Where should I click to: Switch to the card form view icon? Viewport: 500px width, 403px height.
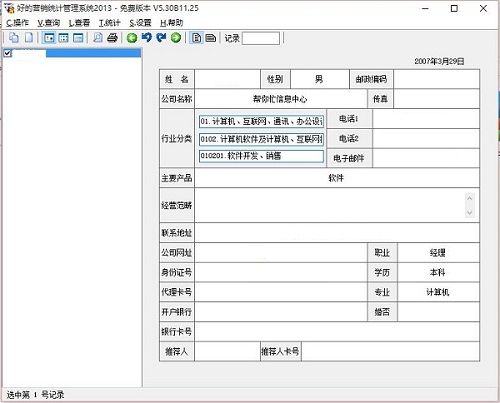click(x=49, y=38)
